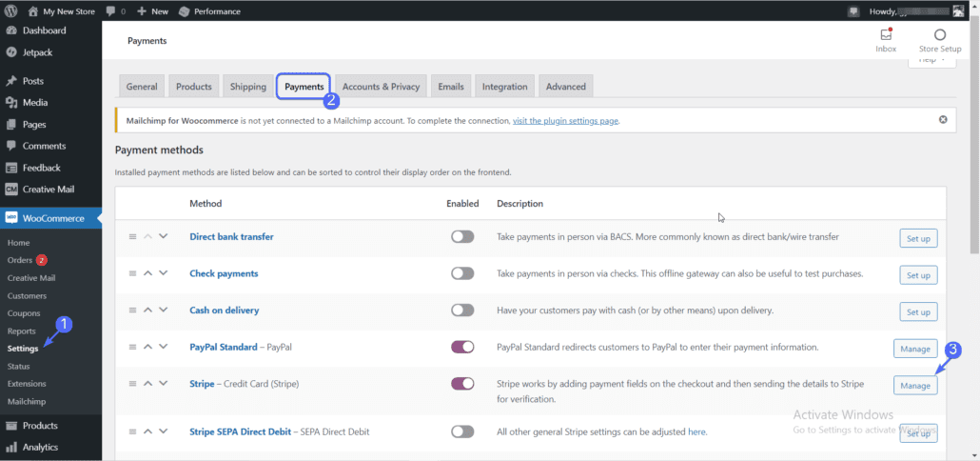
Task: Click here link in SEPA description
Action: coord(696,431)
